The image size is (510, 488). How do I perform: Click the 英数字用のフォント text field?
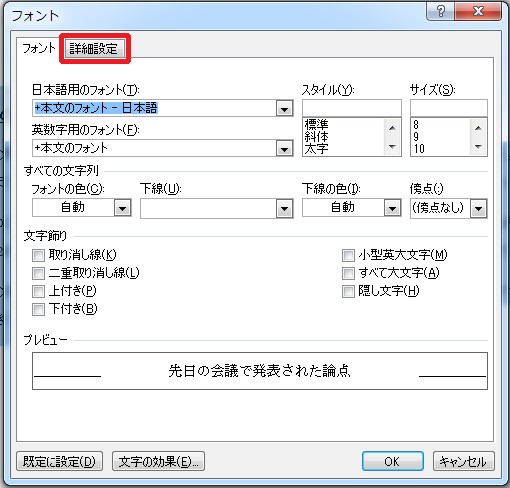155,148
